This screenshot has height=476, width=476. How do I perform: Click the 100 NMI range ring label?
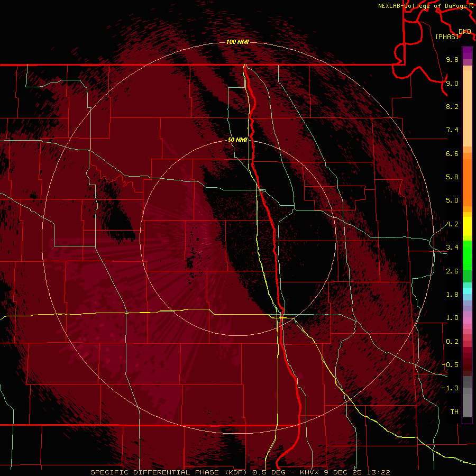click(237, 42)
